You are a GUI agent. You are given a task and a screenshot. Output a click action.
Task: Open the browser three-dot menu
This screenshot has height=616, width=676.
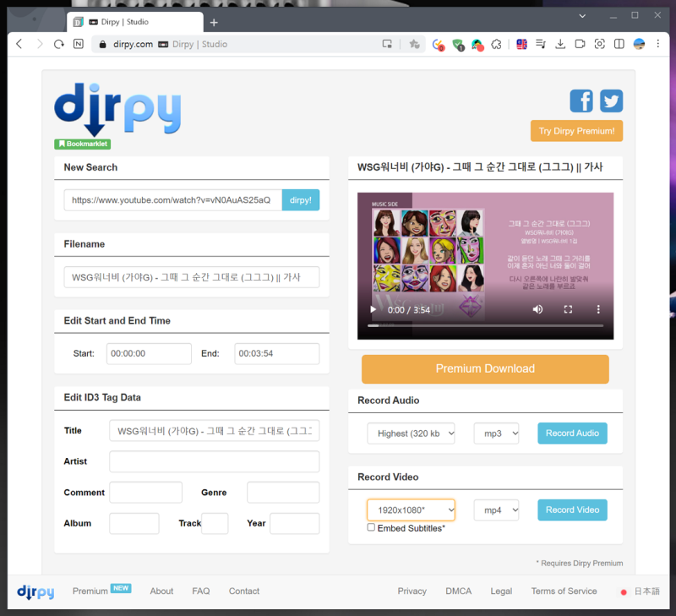click(658, 44)
